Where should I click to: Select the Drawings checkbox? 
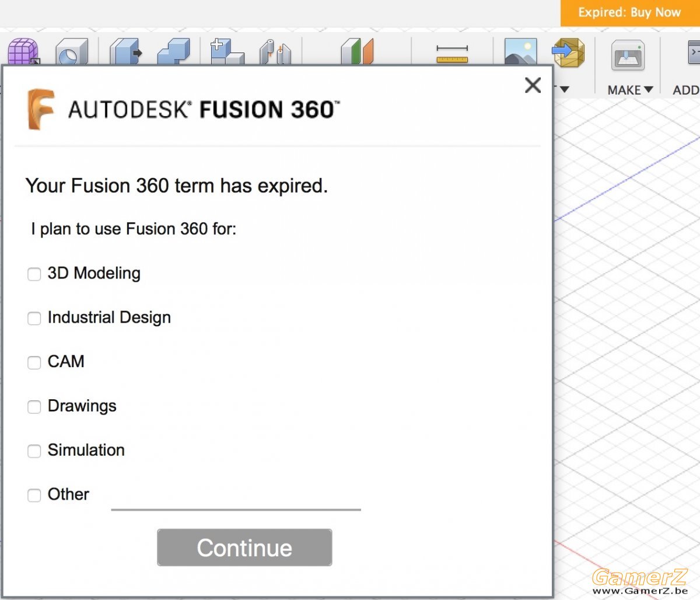click(34, 407)
